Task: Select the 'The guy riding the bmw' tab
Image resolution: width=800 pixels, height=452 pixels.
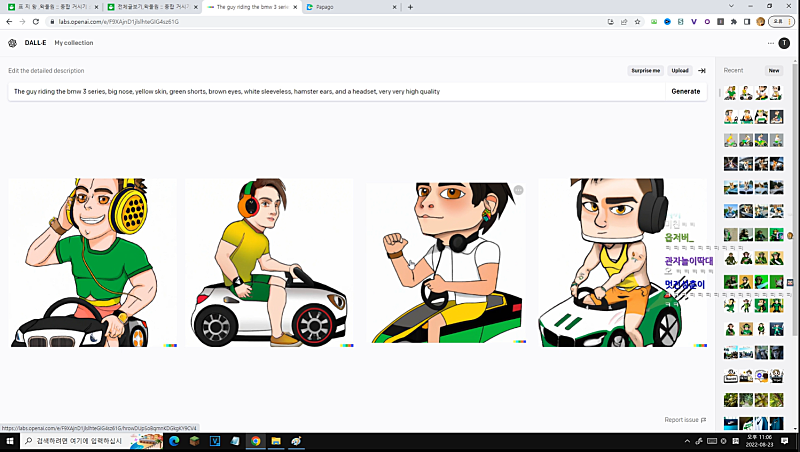Action: (x=252, y=7)
